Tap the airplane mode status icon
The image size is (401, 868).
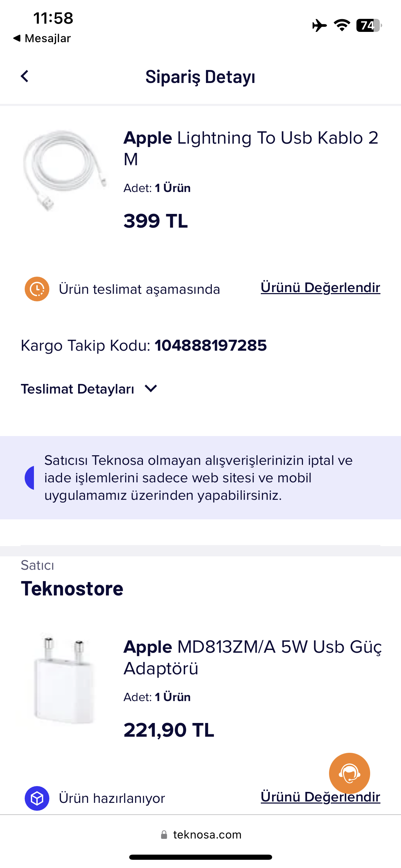click(x=319, y=25)
